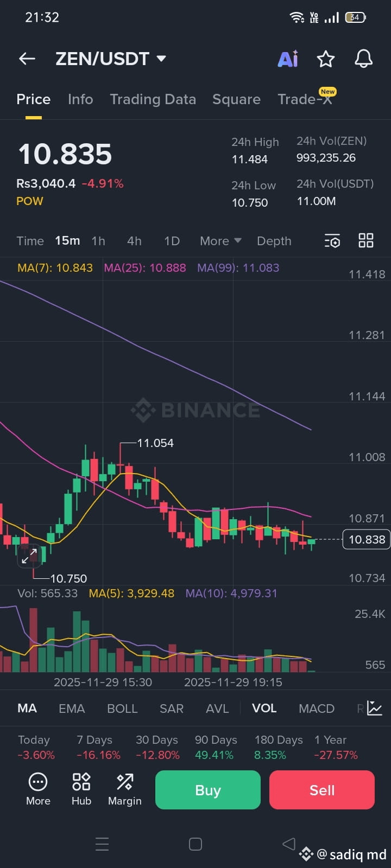Viewport: 391px width, 868px height.
Task: Expand the More timeframe dropdown
Action: (219, 240)
